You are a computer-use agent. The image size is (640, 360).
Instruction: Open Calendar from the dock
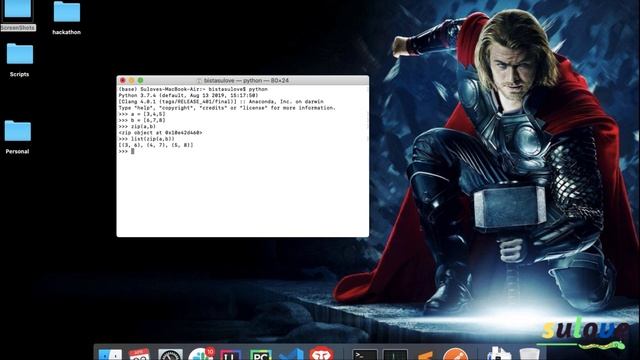pos(140,353)
